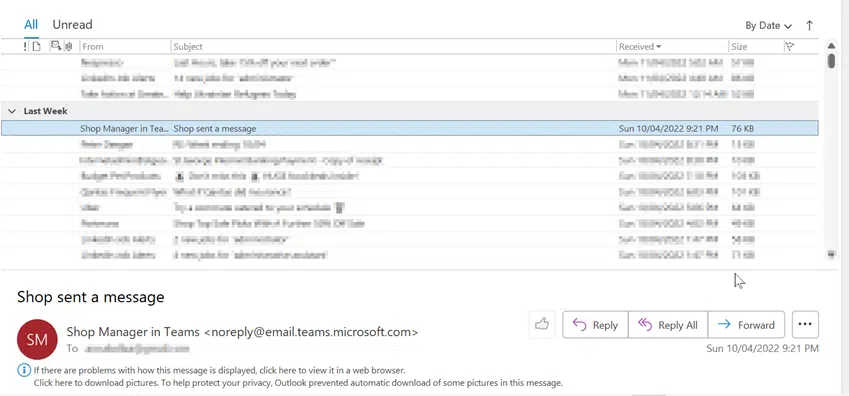Screen dimensions: 849x396
Task: Click the SM sender avatar circle
Action: click(37, 340)
